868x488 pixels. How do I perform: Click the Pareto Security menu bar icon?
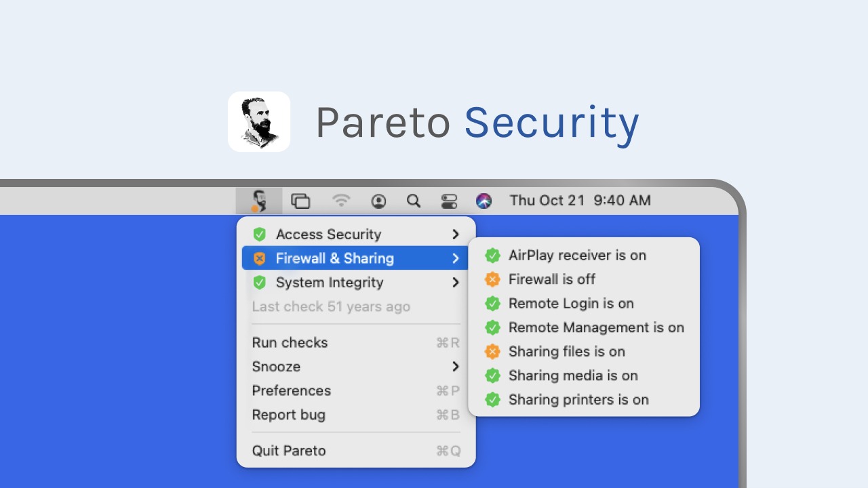(x=259, y=201)
